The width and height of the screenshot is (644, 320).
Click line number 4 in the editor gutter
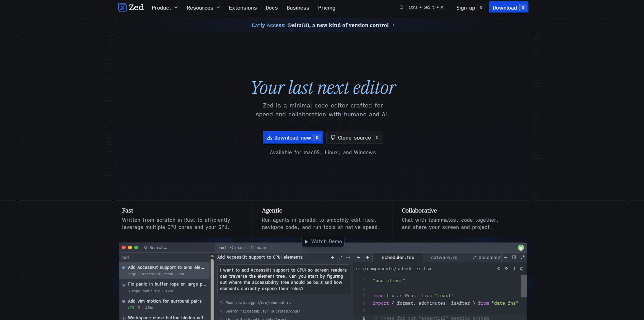(x=364, y=303)
